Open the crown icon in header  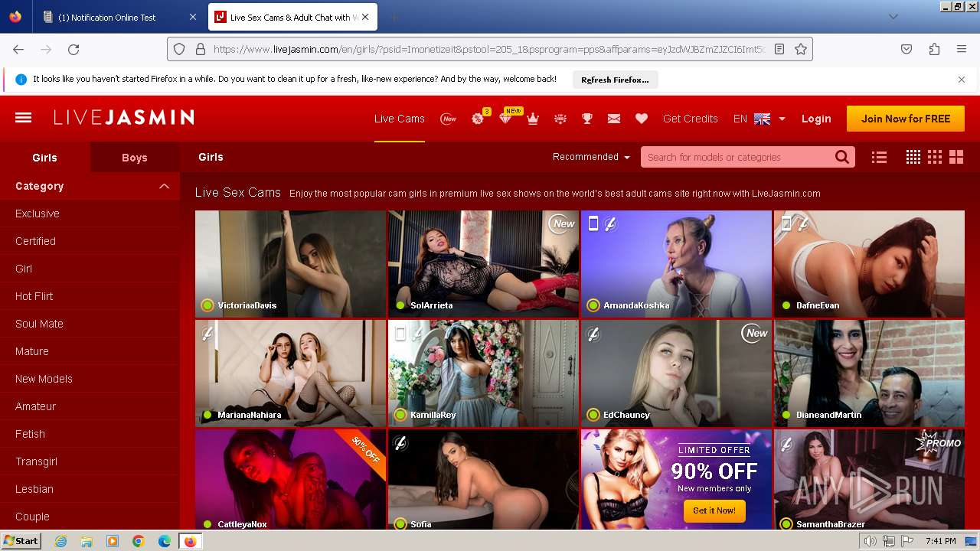(x=533, y=119)
